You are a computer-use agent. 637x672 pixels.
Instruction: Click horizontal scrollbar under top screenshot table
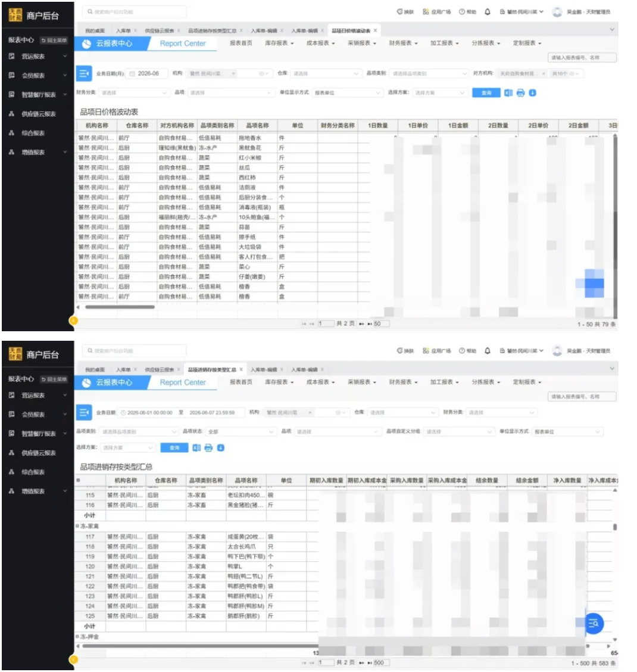(120, 307)
